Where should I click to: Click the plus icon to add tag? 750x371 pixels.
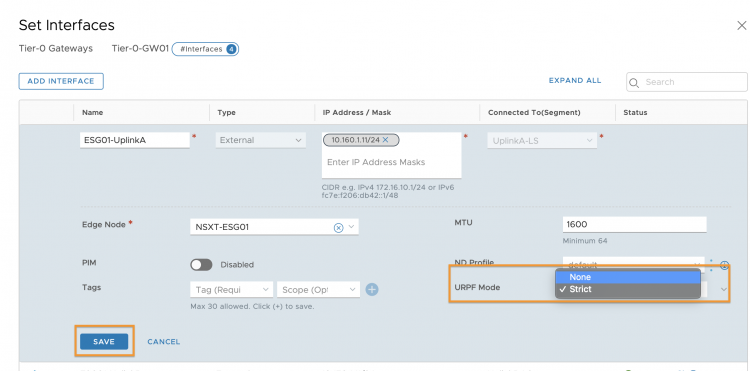372,289
